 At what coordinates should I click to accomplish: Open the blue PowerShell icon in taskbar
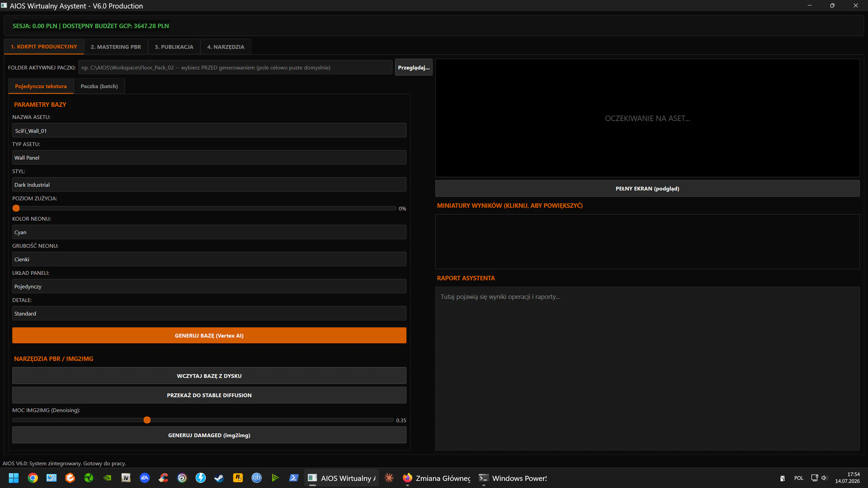(294, 478)
